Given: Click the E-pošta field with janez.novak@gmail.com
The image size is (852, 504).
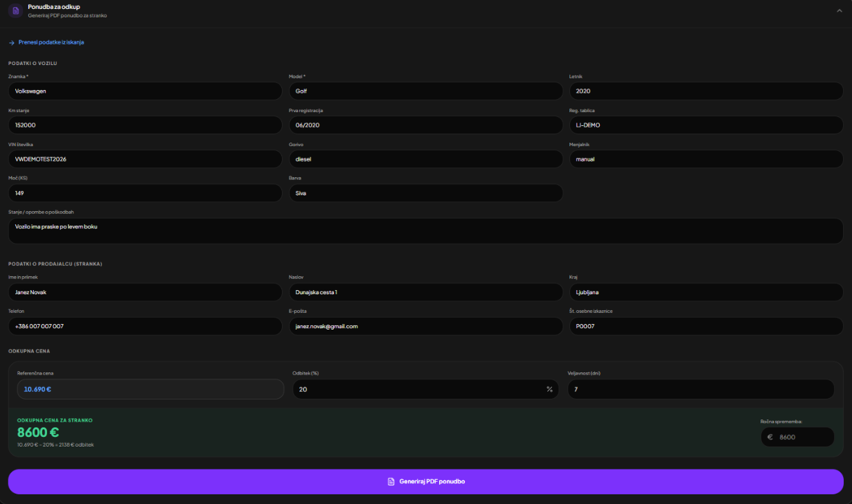Looking at the screenshot, I should [x=425, y=326].
